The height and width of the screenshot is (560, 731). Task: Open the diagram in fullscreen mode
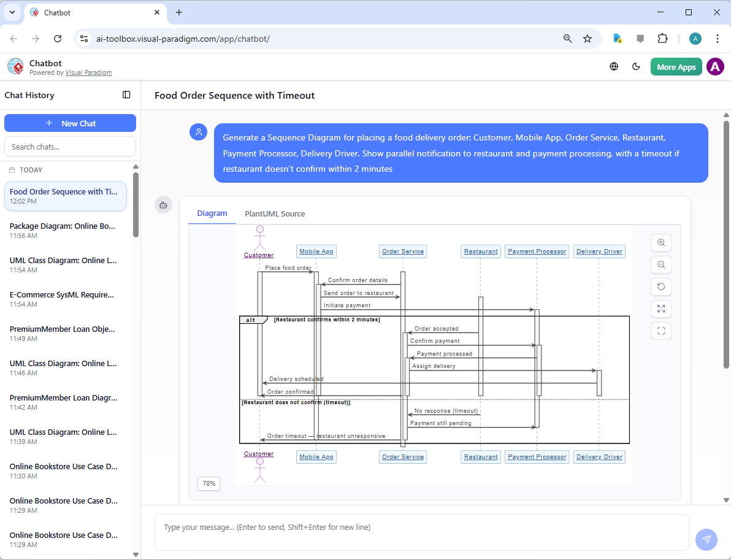point(661,331)
